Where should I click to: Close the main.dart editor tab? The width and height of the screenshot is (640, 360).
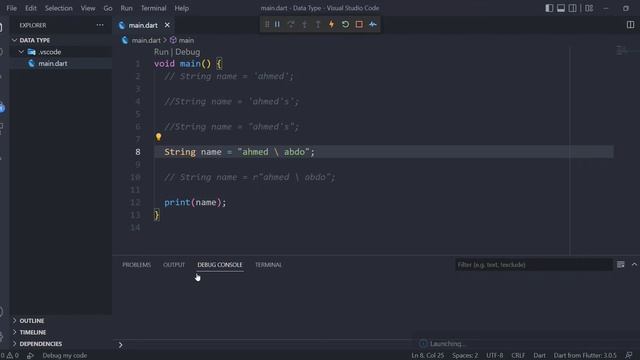167,25
